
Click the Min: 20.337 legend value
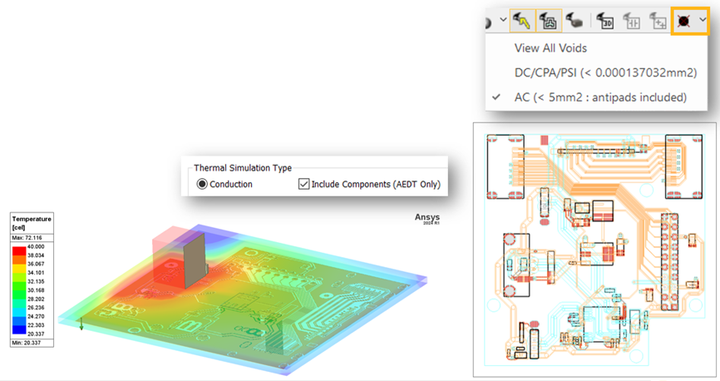coord(26,342)
